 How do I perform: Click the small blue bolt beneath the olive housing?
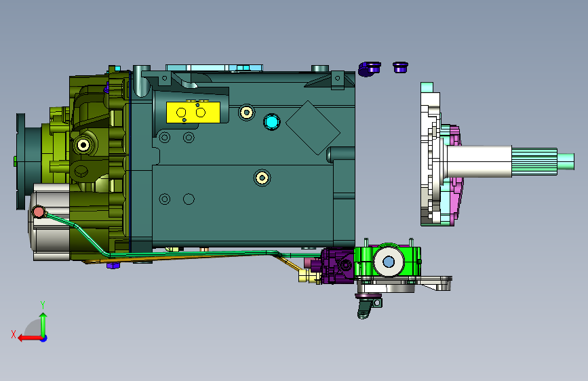113,266
